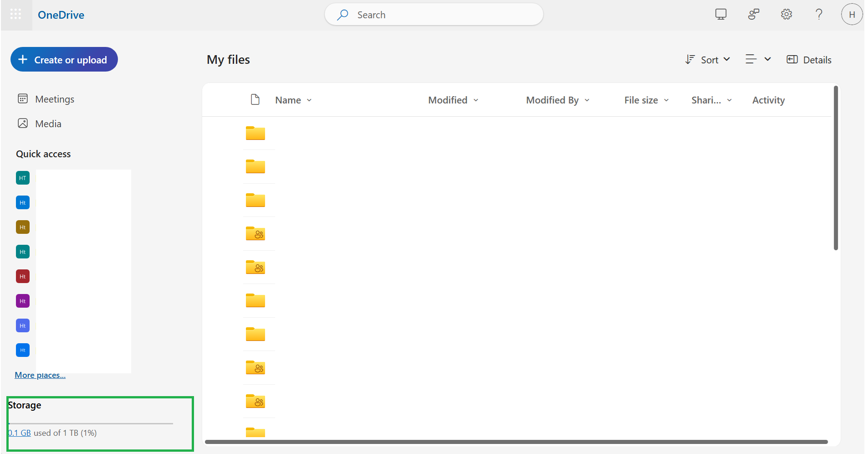Screen dimensions: 868x454
Task: Open the Modified By column dropdown arrow
Action: pyautogui.click(x=587, y=100)
